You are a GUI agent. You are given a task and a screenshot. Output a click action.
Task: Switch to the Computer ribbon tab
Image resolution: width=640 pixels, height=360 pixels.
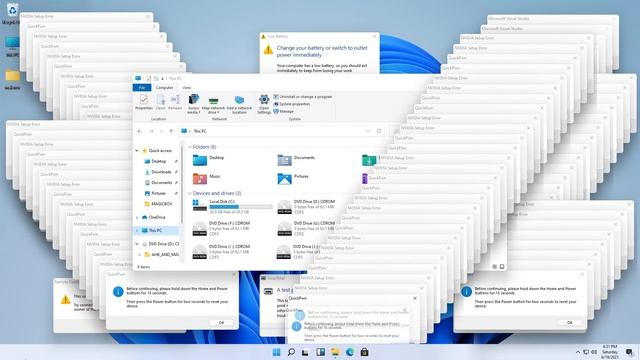tap(164, 88)
